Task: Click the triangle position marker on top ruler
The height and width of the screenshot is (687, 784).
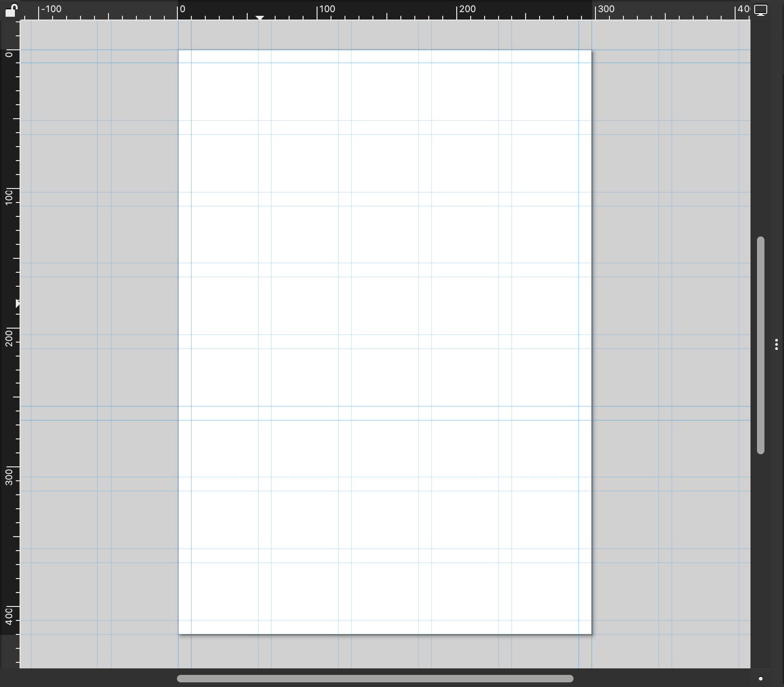Action: [260, 18]
